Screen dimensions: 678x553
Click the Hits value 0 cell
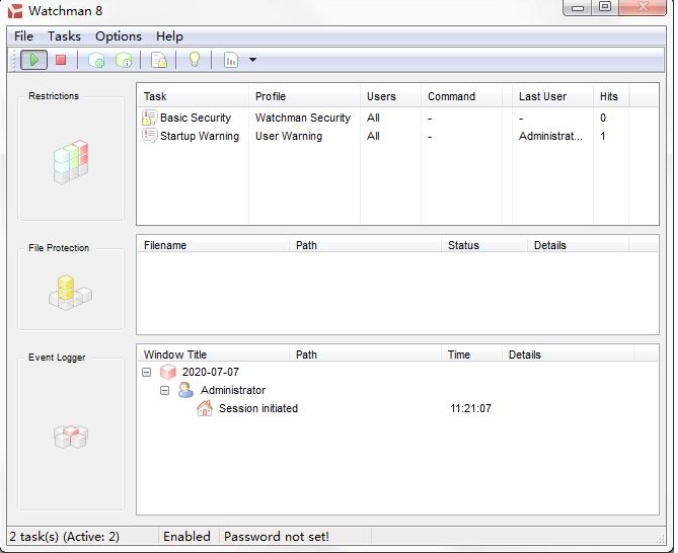(x=603, y=118)
